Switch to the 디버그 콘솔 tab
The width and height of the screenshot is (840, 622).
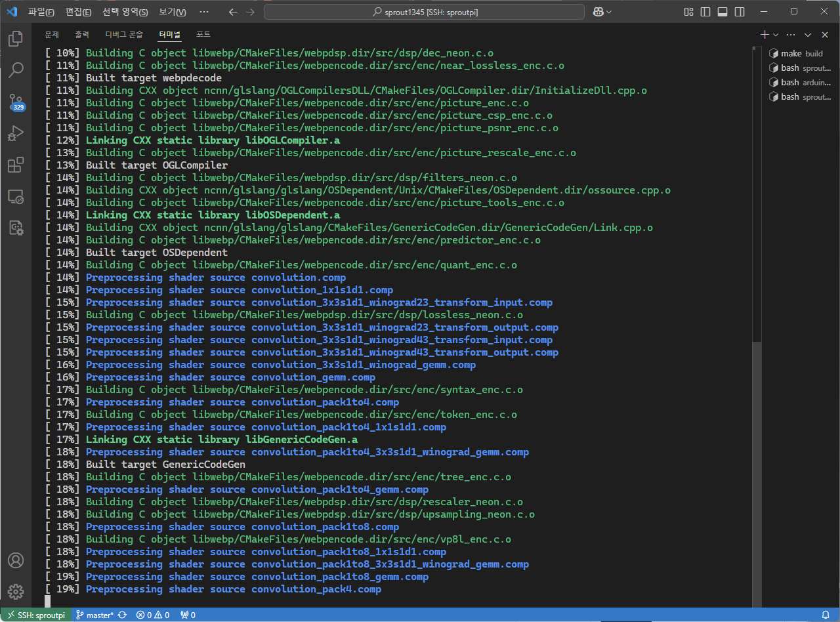tap(124, 34)
